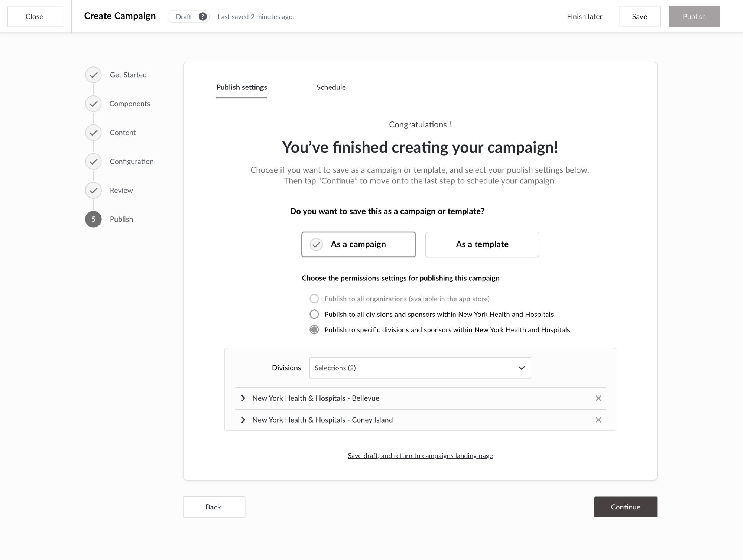This screenshot has height=560, width=743.
Task: Expand the Bellevue division row chevron
Action: (243, 398)
